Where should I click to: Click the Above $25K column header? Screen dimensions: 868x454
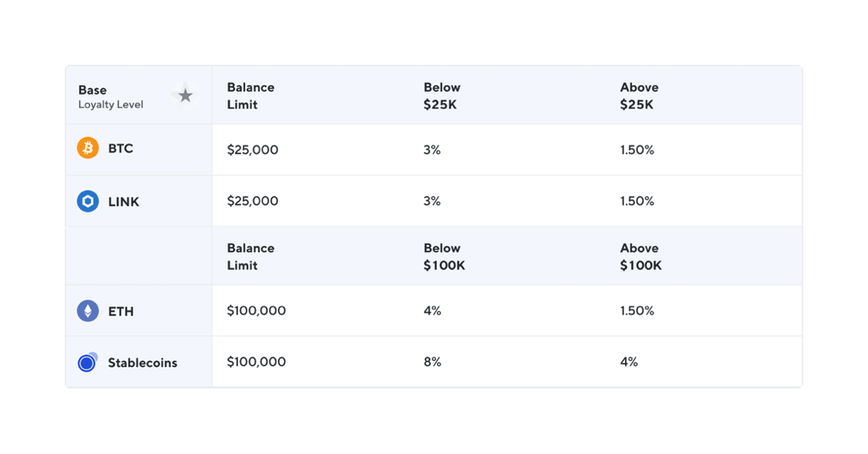639,95
